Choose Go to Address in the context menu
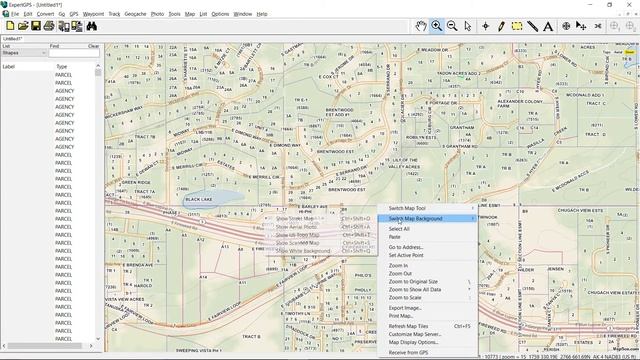The image size is (640, 360). coord(427,247)
